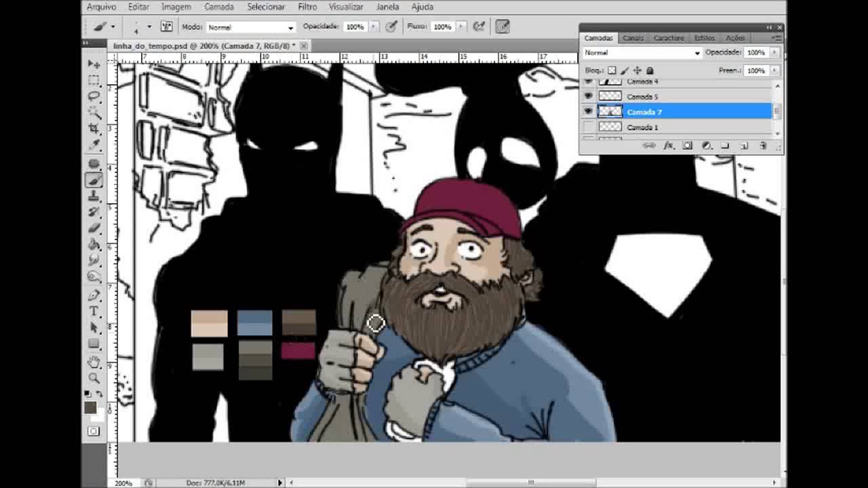Toggle lock transparent pixels
The width and height of the screenshot is (868, 488).
click(x=612, y=70)
